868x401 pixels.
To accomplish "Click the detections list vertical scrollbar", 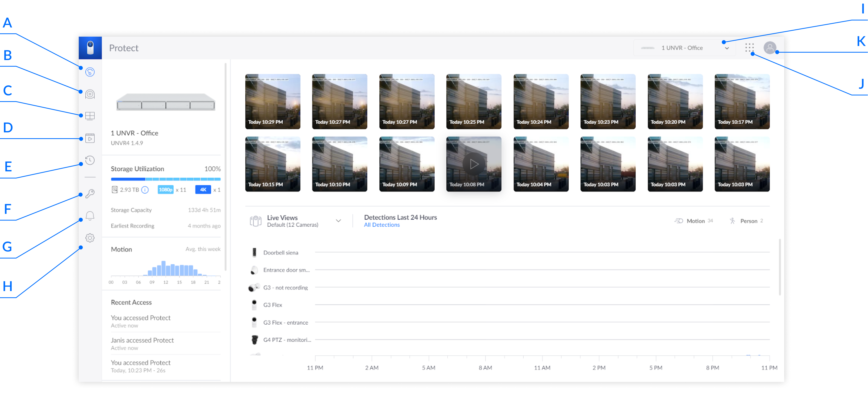I will pos(780,267).
